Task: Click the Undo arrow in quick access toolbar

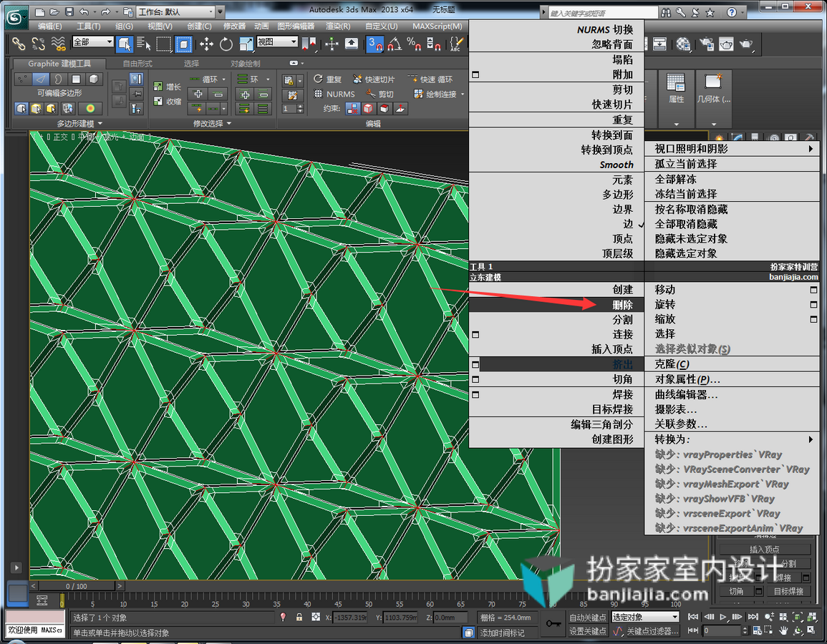Action: point(84,11)
